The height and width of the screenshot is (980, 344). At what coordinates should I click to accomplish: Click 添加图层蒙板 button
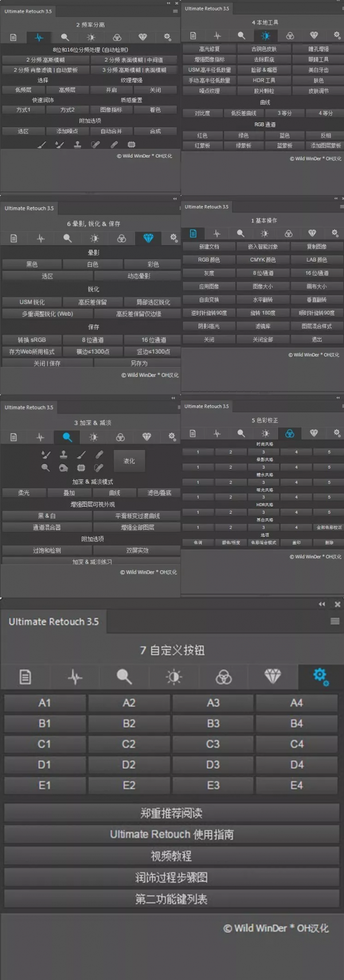tap(326, 146)
